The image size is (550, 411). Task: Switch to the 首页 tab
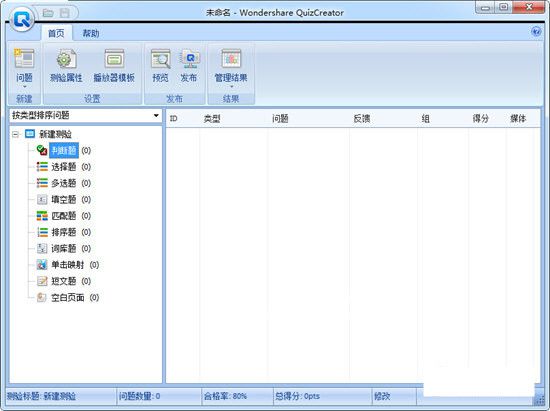(56, 33)
